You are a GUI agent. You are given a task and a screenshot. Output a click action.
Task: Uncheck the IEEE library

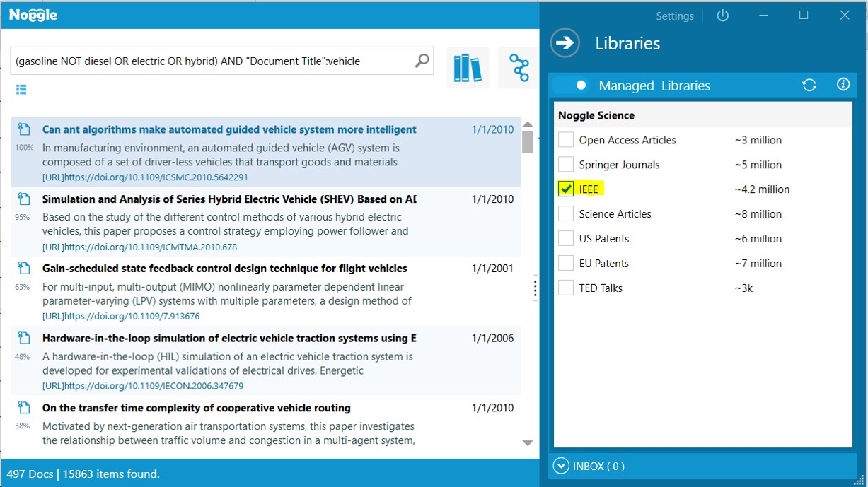point(566,189)
